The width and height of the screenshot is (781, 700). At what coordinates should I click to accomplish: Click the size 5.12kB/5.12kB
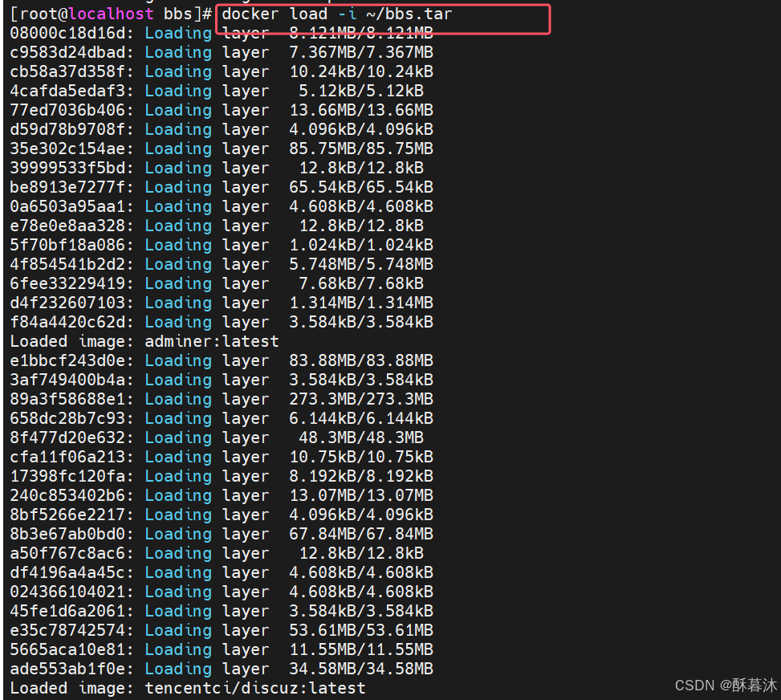pyautogui.click(x=361, y=92)
